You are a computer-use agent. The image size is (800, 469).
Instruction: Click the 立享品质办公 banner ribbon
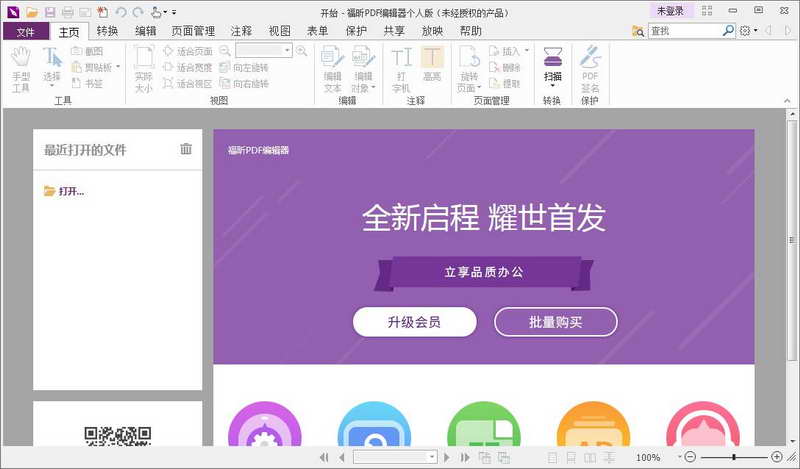484,273
